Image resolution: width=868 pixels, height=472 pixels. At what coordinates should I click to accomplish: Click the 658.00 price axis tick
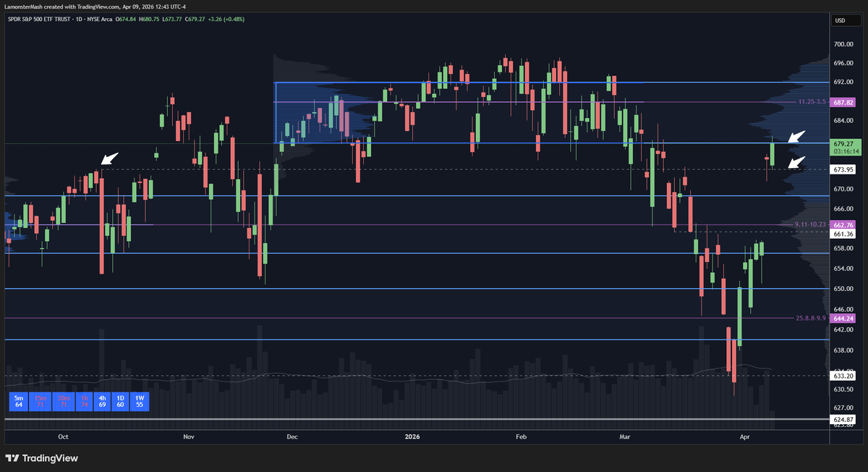[843, 248]
